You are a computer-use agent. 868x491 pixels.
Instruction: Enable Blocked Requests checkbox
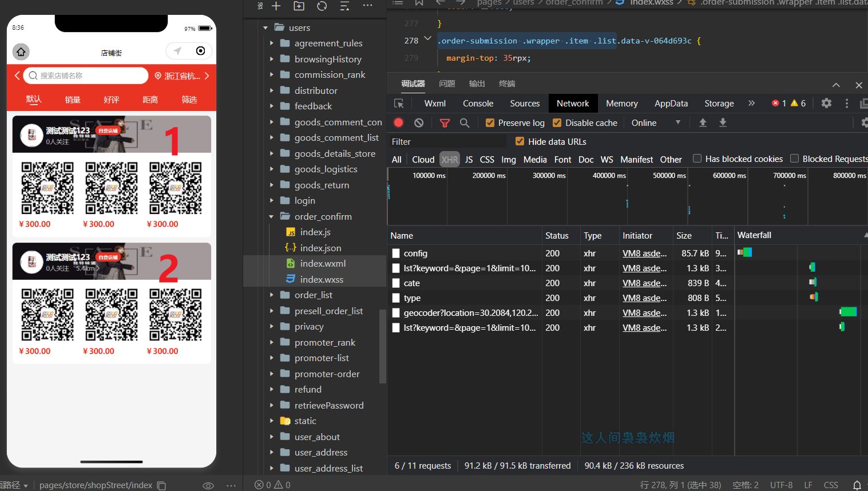click(x=794, y=159)
